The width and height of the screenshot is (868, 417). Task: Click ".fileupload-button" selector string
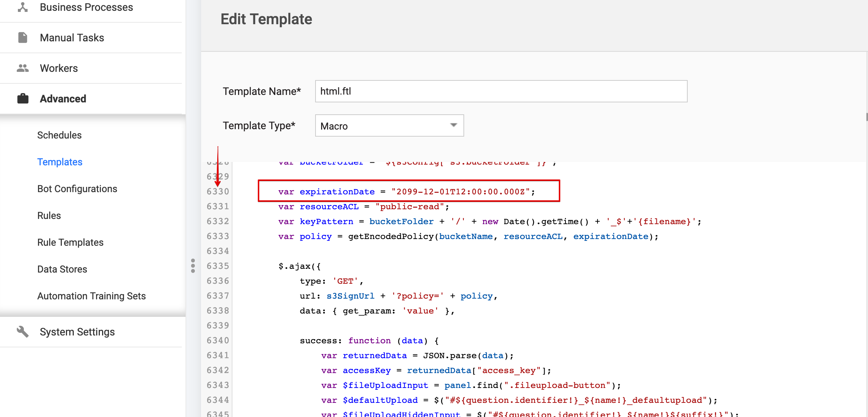557,385
